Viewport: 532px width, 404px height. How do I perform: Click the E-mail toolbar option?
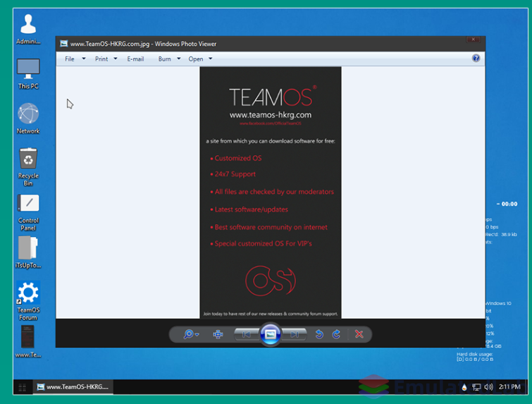(x=135, y=59)
